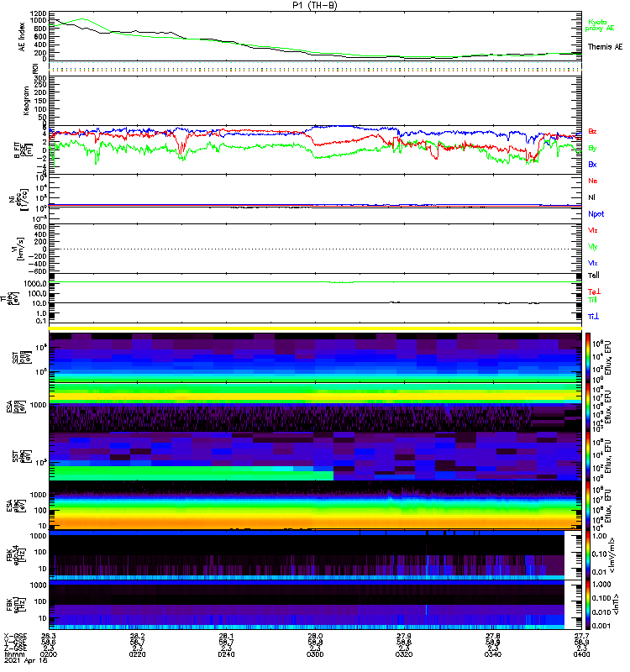Click the X-GSE value 28.3

[49, 636]
